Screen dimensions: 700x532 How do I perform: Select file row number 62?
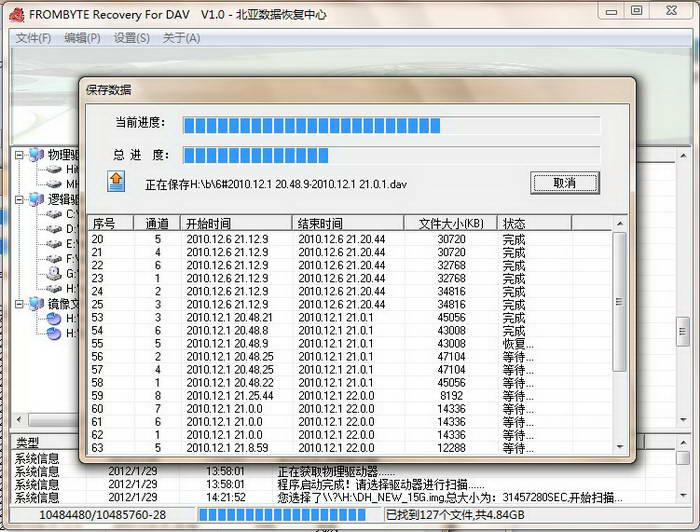(350, 435)
